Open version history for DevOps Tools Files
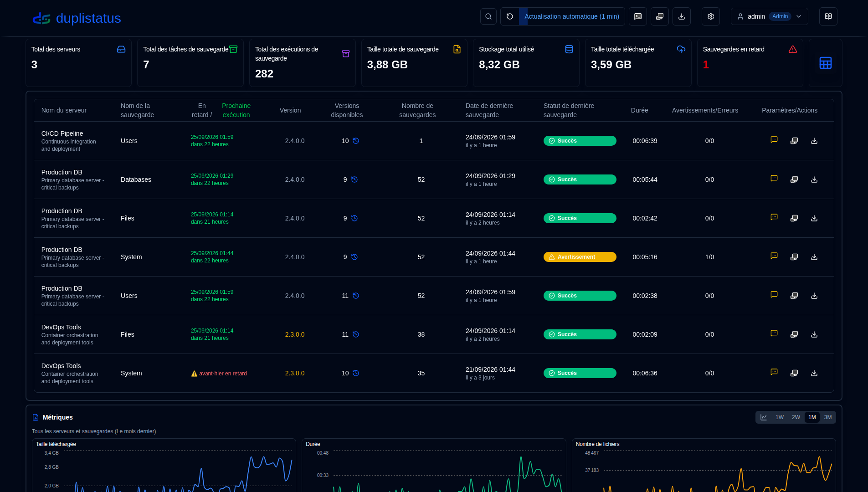This screenshot has height=492, width=868. (355, 334)
